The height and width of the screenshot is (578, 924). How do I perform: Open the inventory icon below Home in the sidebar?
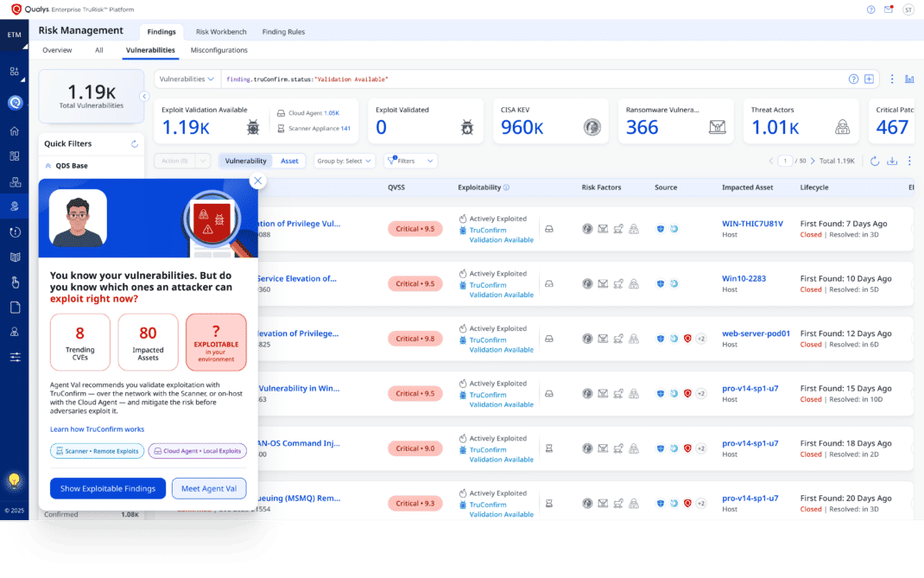pyautogui.click(x=15, y=156)
